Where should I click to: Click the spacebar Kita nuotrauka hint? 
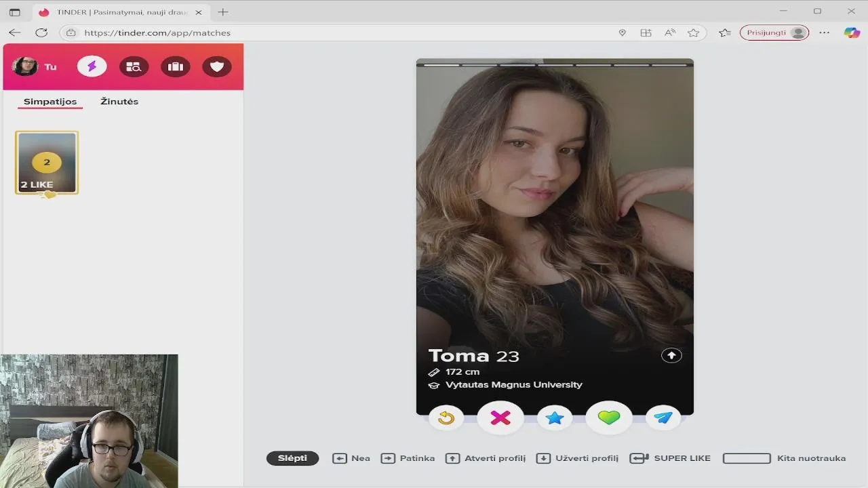(x=784, y=458)
